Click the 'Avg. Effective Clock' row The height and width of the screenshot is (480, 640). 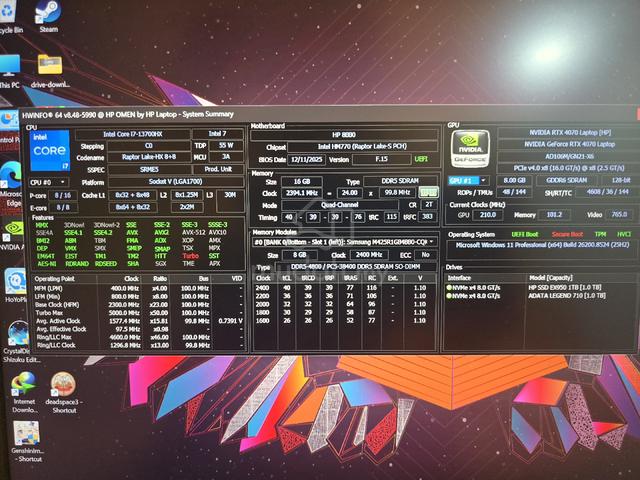tap(139, 329)
